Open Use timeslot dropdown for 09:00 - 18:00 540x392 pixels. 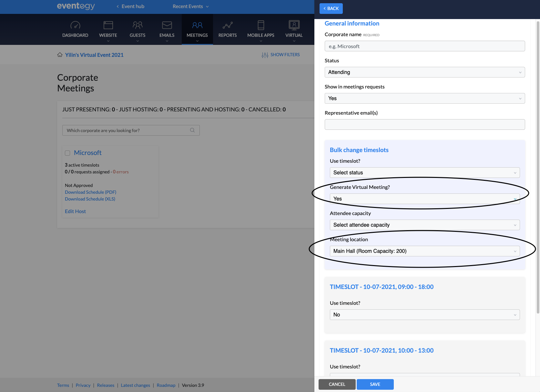(425, 315)
